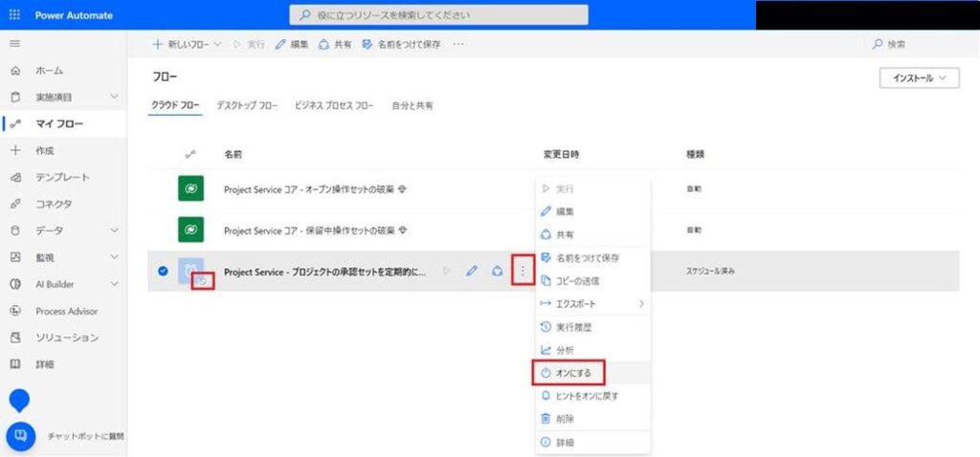980x457 pixels.
Task: Expand エクスポート submenu in the context menu
Action: [x=592, y=304]
